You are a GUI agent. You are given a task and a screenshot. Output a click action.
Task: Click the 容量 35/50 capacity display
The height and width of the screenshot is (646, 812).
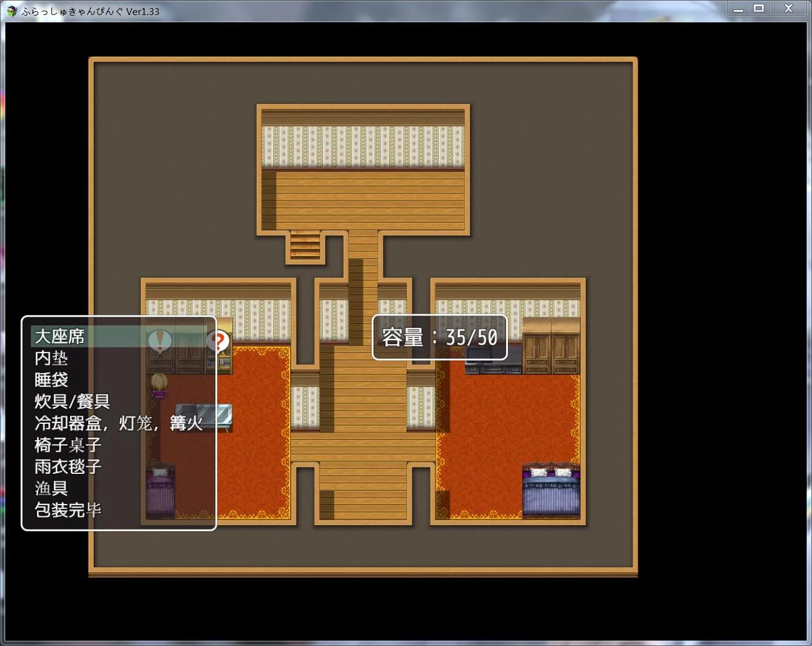tap(440, 338)
